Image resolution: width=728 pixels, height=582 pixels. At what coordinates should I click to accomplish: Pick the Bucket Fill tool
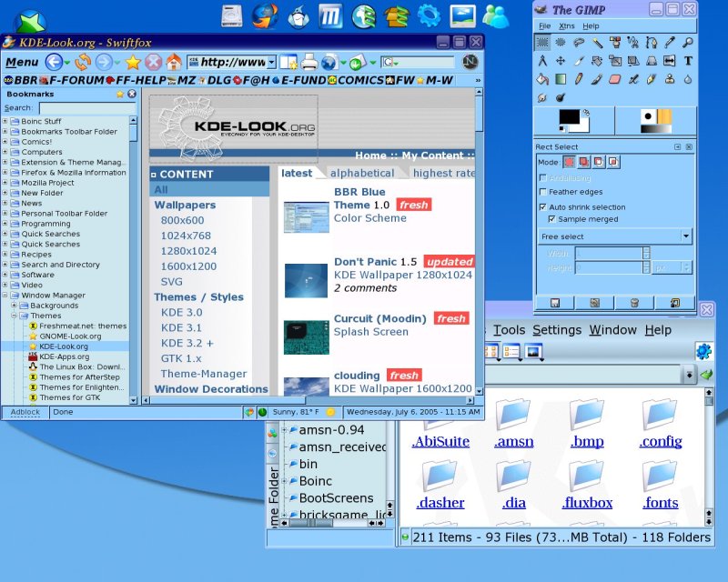[542, 79]
